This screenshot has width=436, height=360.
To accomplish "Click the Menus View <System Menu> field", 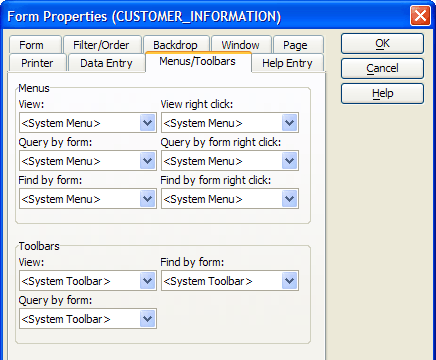I will pos(88,123).
